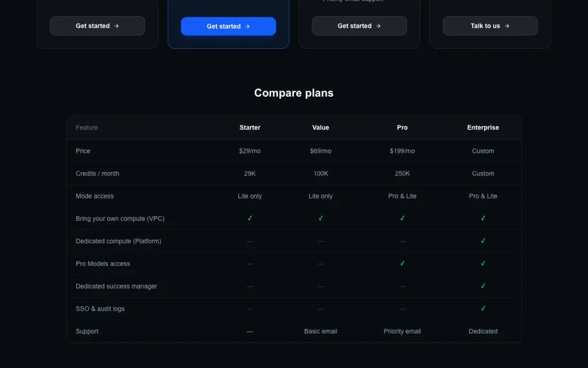Click Enterprise checkmark for Bring your own compute
The width and height of the screenshot is (588, 368).
click(483, 218)
